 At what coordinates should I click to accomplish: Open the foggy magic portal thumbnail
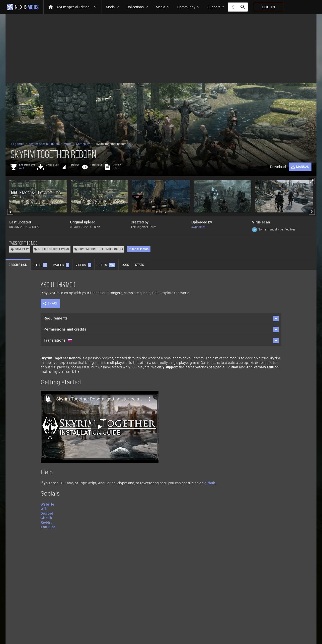[x=222, y=196]
